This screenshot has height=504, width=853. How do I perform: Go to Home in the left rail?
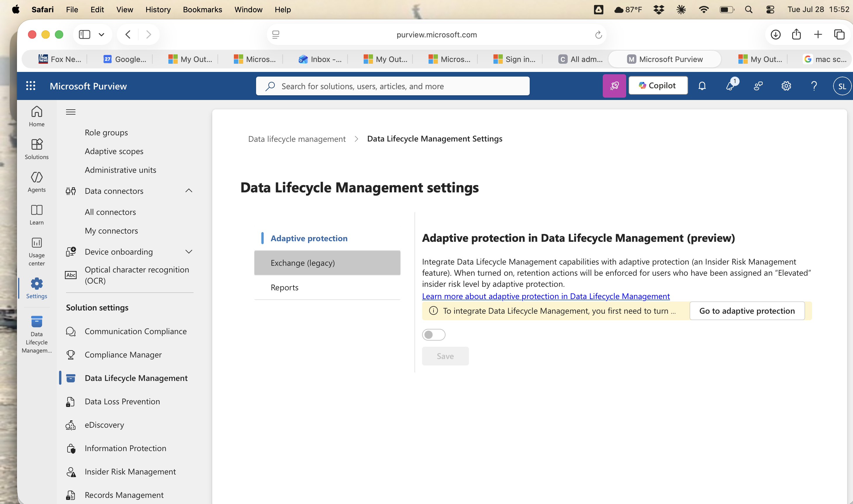[x=37, y=116]
